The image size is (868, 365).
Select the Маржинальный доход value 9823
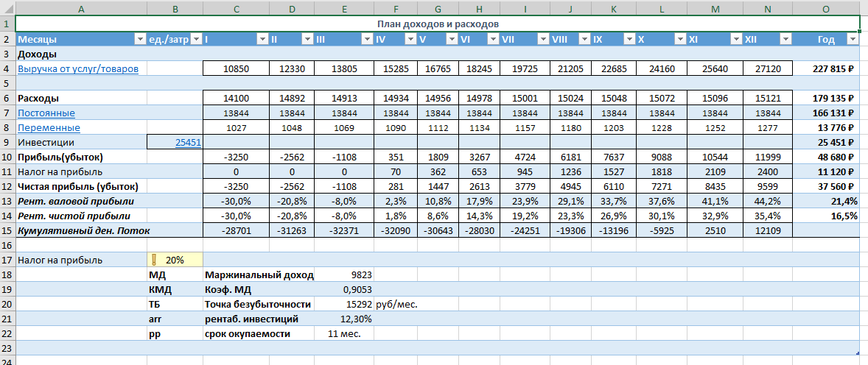click(x=344, y=274)
